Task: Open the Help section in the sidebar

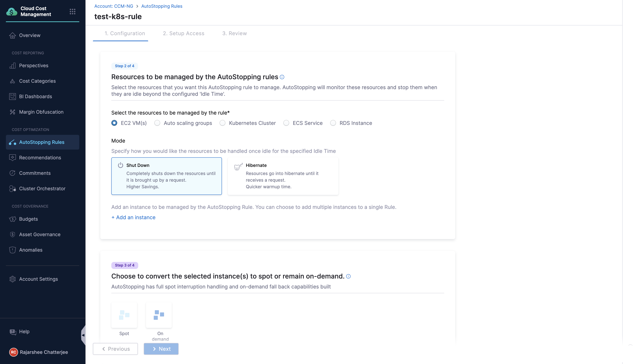Action: point(24,332)
